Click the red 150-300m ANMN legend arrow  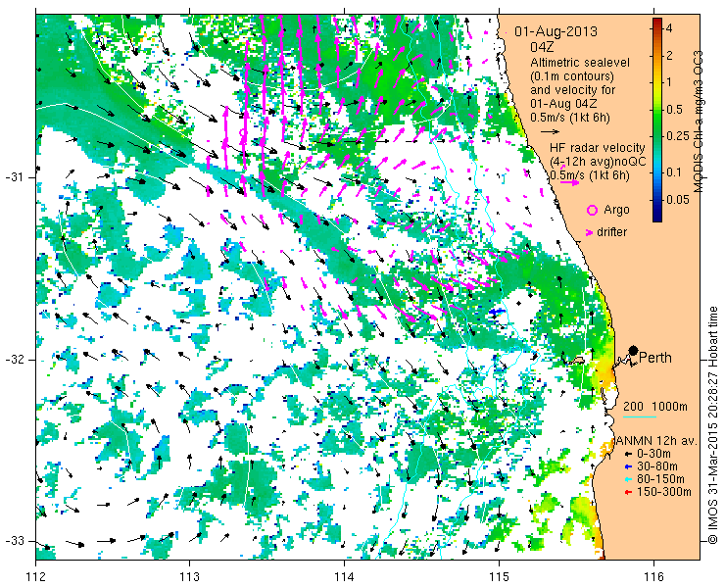tap(627, 492)
